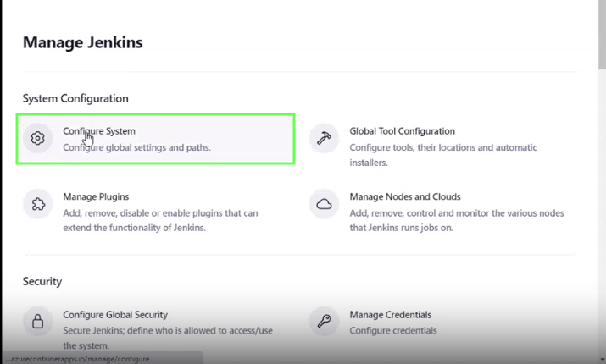Click the 'Configure global settings and paths' description
The height and width of the screenshot is (364, 606).
click(x=136, y=147)
